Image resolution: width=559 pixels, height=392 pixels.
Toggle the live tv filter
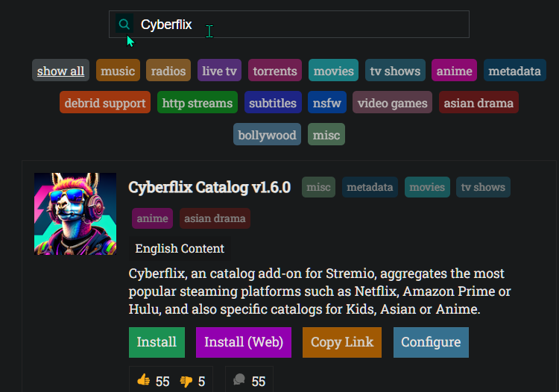(x=219, y=70)
